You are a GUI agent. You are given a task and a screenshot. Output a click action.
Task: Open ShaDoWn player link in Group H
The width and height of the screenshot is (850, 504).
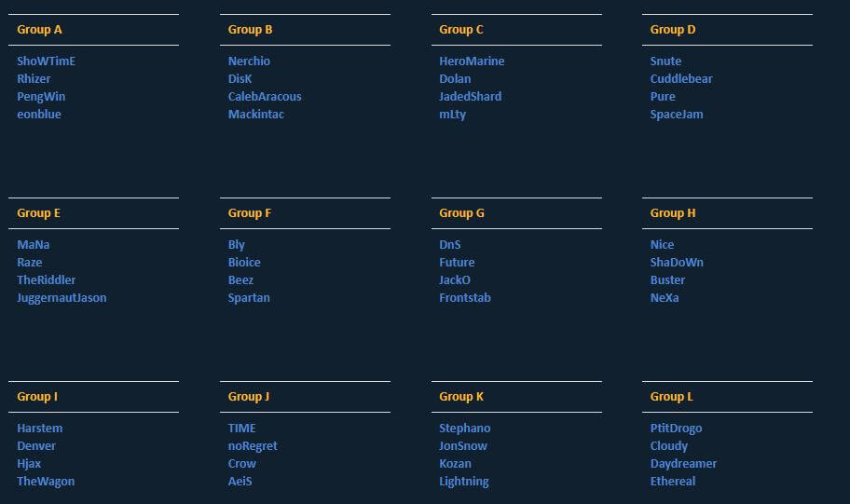tap(677, 263)
